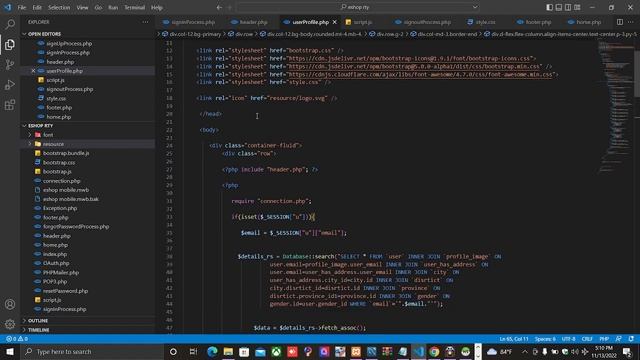Click the Windows taskbar search box
The height and width of the screenshot is (360, 640).
tap(92, 351)
